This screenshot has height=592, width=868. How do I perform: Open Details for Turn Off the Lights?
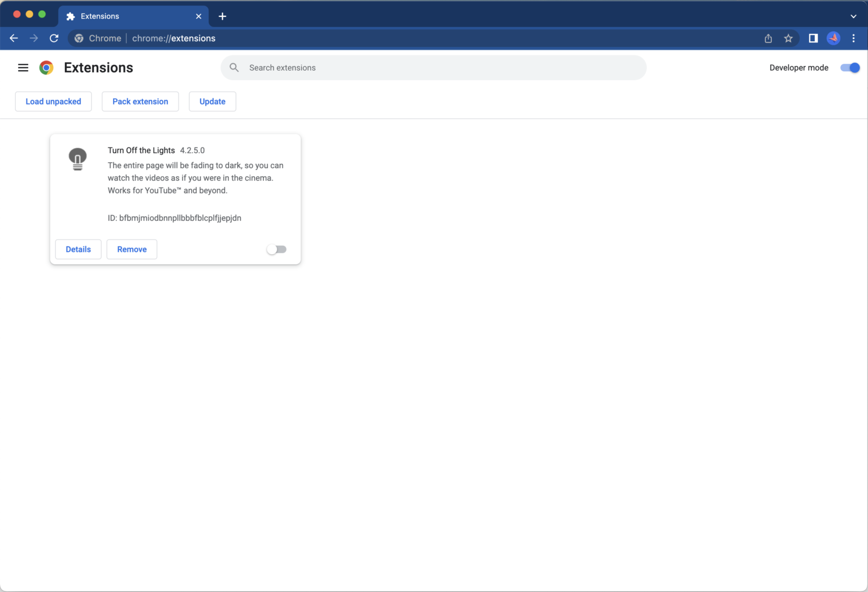point(78,249)
